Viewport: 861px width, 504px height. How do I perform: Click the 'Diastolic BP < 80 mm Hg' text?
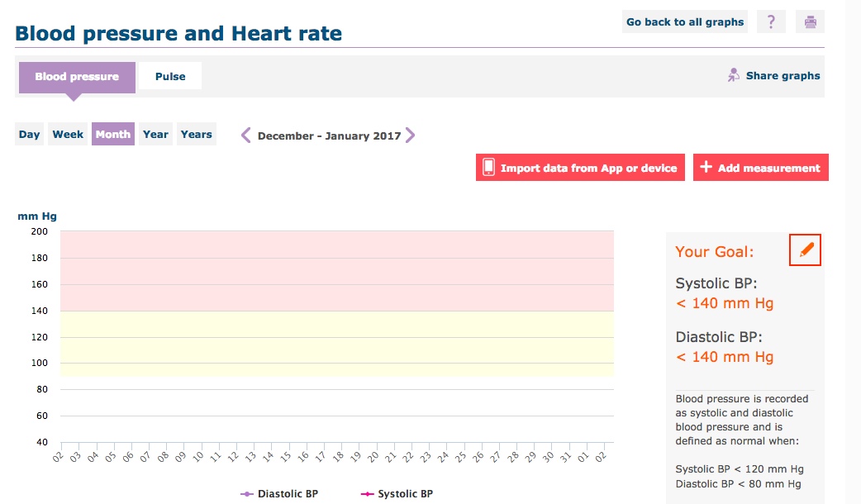(738, 483)
